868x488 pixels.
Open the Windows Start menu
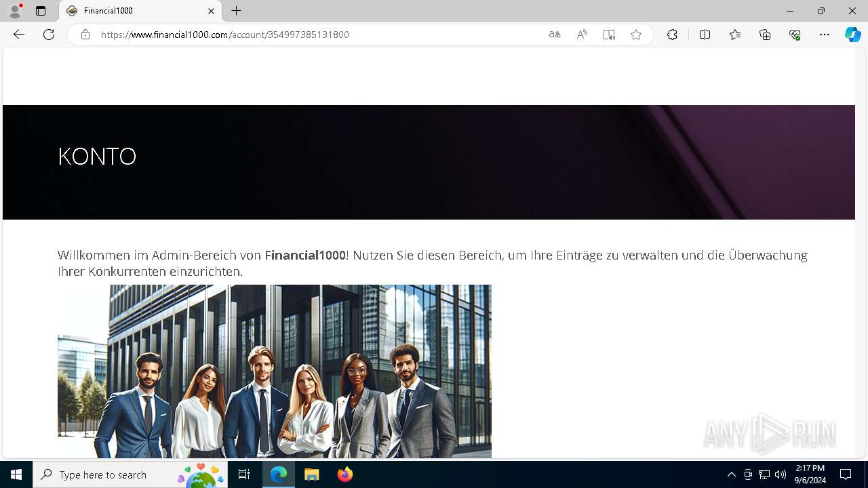click(16, 474)
